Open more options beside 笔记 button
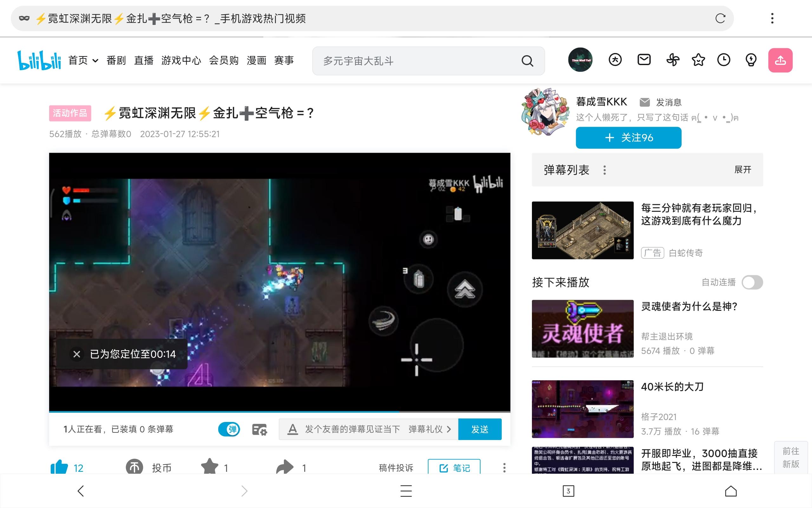Viewport: 812px width, 508px height. pos(504,468)
